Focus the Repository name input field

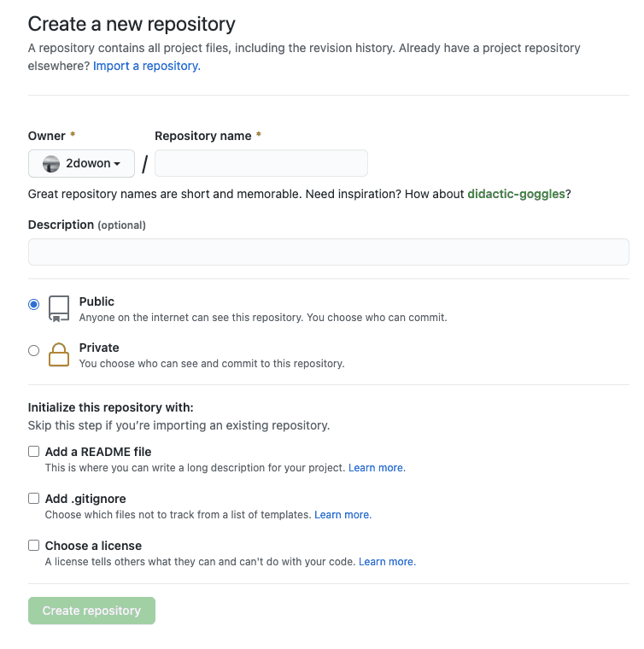pos(261,163)
